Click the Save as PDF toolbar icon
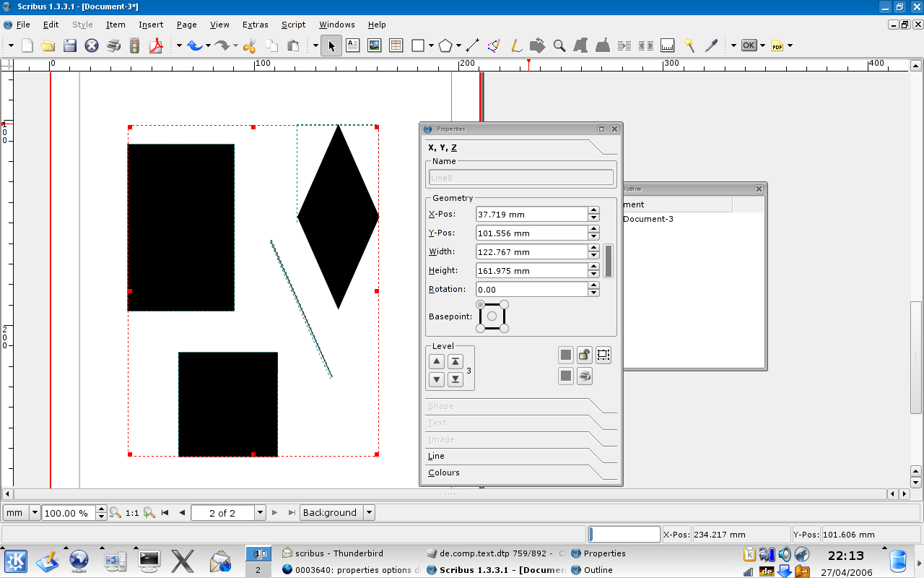Screen dimensions: 924x578 coord(156,46)
